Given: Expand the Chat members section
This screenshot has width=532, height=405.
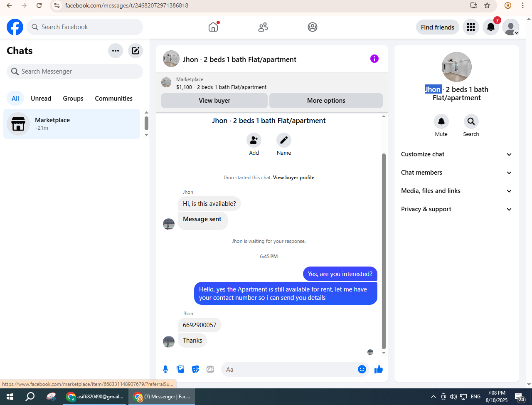Looking at the screenshot, I should [x=457, y=173].
